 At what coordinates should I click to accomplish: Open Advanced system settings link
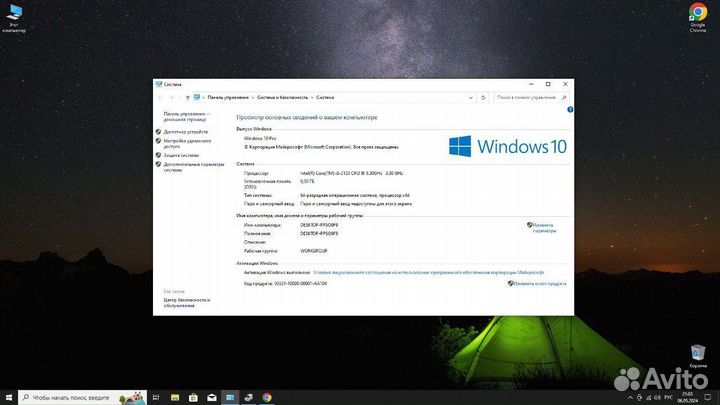[194, 167]
